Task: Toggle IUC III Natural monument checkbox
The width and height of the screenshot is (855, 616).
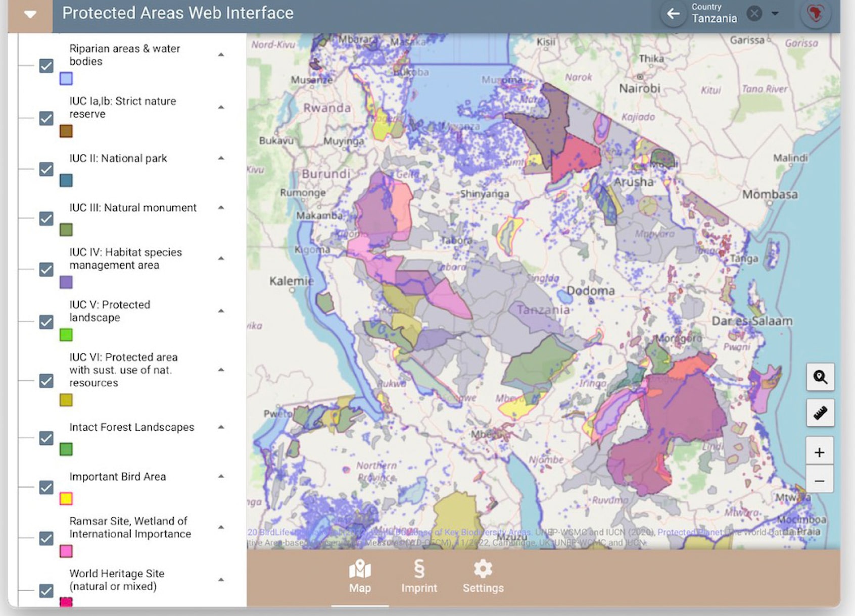Action: click(46, 218)
